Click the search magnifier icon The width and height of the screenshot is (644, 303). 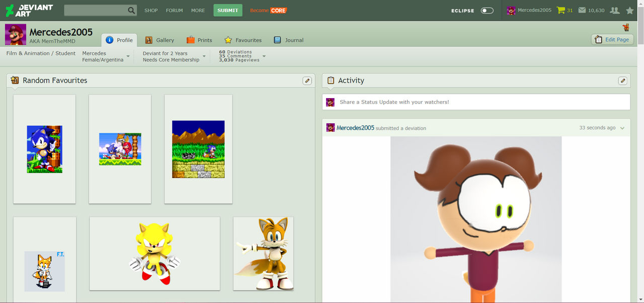click(131, 10)
